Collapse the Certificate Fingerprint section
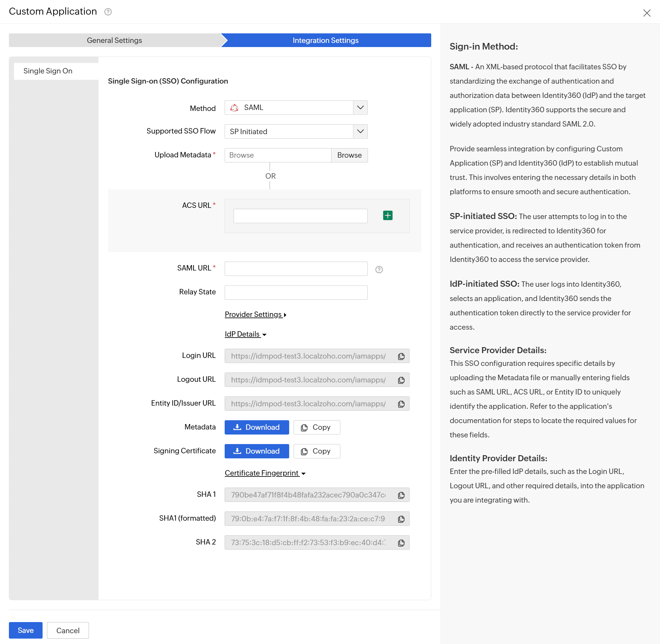This screenshot has height=644, width=660. (265, 473)
